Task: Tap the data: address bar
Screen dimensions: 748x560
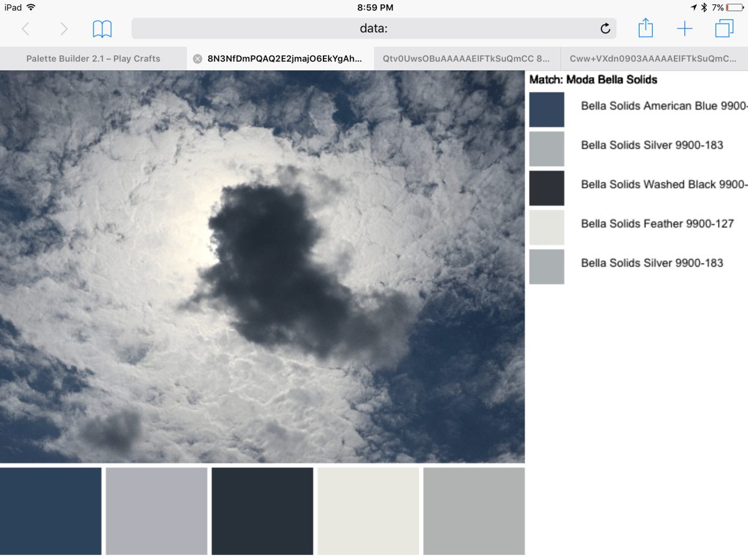Action: pyautogui.click(x=374, y=29)
